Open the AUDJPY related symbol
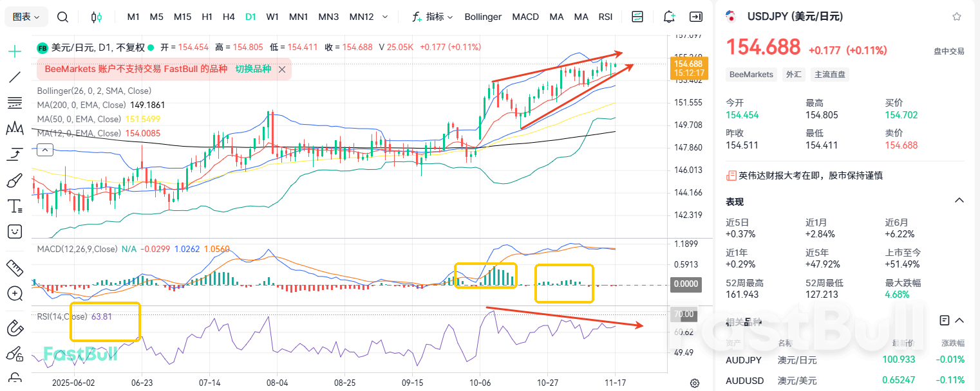This screenshot has width=980, height=391. pyautogui.click(x=744, y=361)
